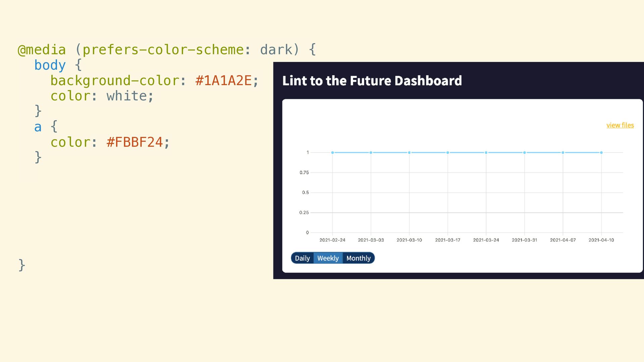Click the 2021-04-10 x-axis date label
Image resolution: width=644 pixels, height=362 pixels.
tap(601, 240)
